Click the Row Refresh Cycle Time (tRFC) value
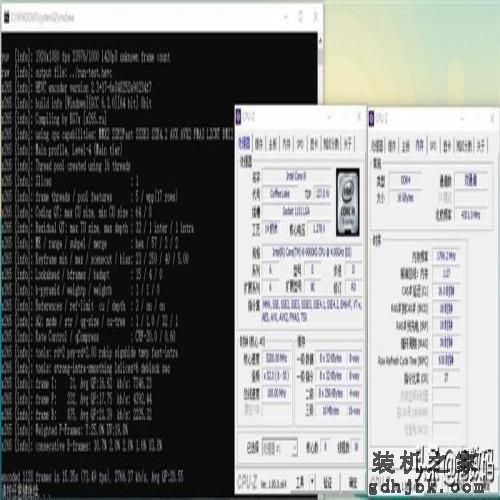 (x=446, y=361)
